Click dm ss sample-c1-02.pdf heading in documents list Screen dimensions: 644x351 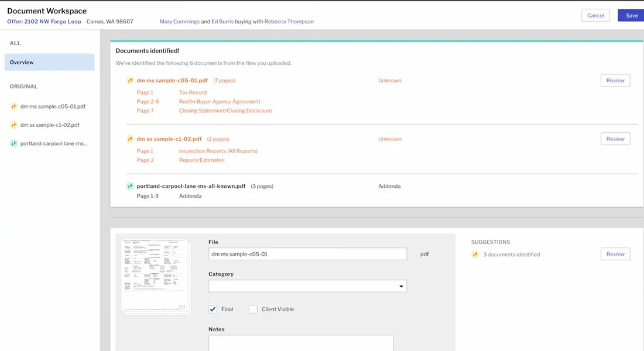(169, 139)
